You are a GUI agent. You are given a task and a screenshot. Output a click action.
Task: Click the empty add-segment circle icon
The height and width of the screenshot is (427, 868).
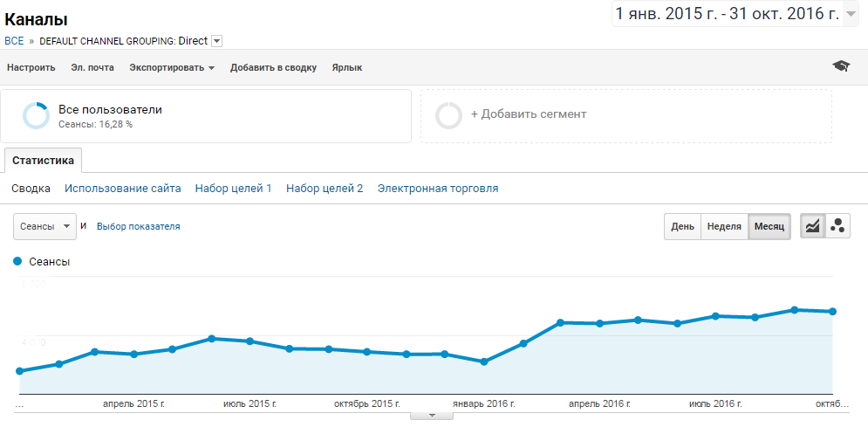pyautogui.click(x=448, y=115)
